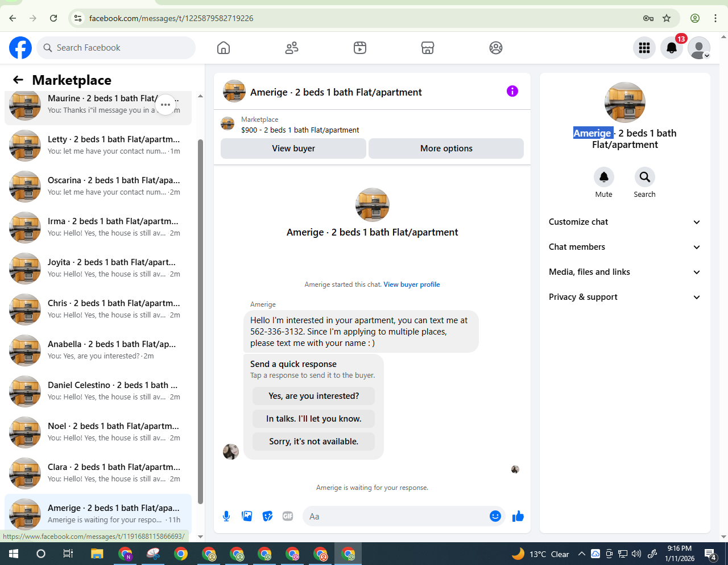Open Anabella's conversation
The height and width of the screenshot is (565, 728).
coord(98,350)
